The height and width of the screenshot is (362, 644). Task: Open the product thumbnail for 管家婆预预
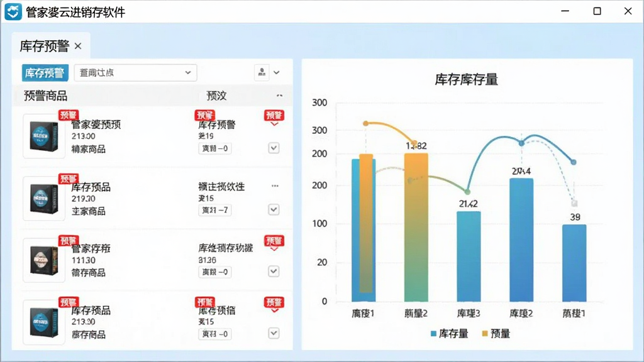click(44, 136)
